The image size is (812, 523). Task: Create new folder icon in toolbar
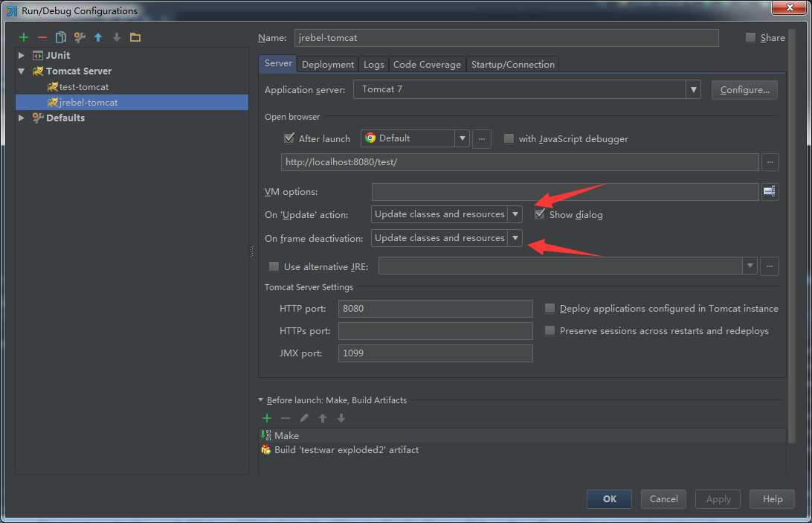pos(135,37)
